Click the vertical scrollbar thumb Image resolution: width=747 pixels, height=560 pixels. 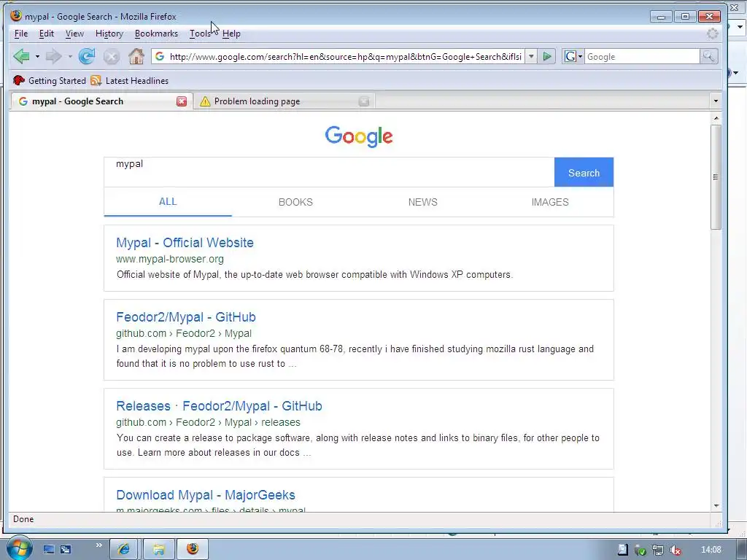716,177
